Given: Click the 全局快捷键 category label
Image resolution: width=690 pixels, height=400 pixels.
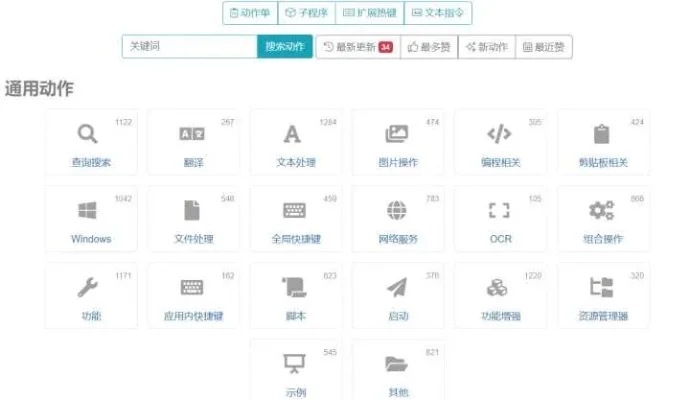Looking at the screenshot, I should click(x=296, y=239).
